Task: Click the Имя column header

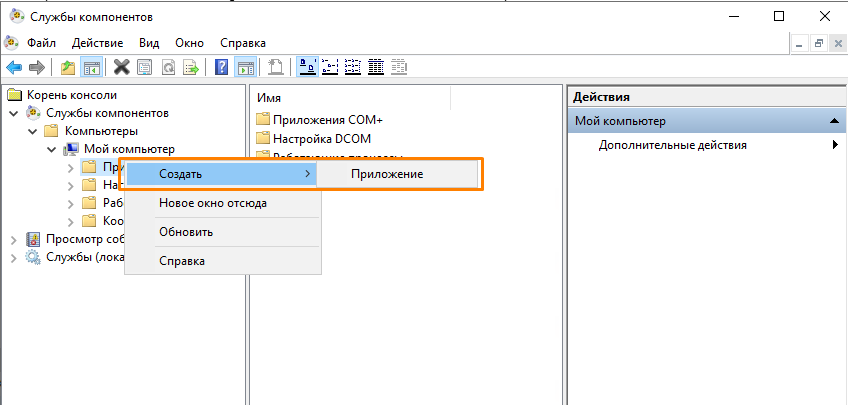Action: (x=350, y=97)
